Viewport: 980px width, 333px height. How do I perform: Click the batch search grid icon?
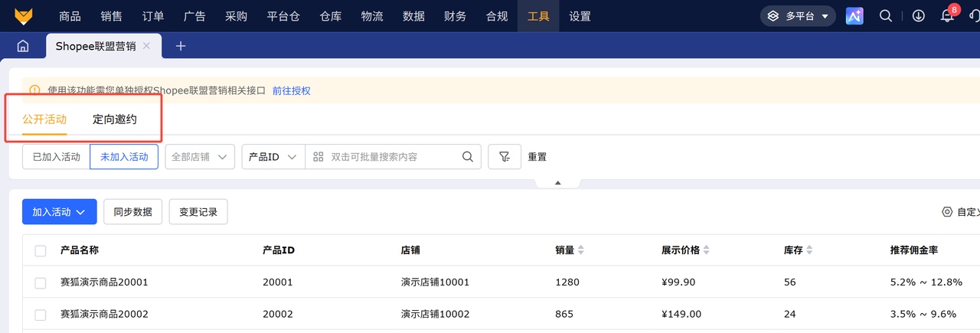point(318,156)
